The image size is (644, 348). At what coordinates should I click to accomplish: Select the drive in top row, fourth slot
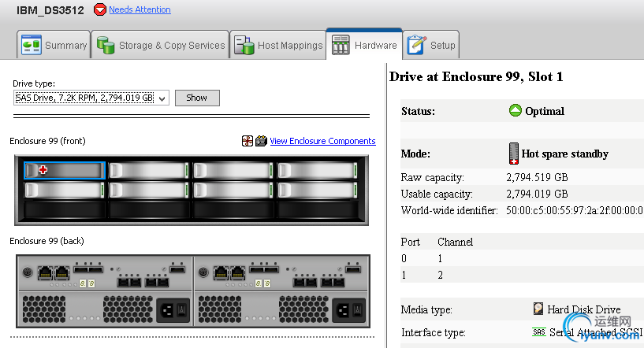tap(318, 170)
